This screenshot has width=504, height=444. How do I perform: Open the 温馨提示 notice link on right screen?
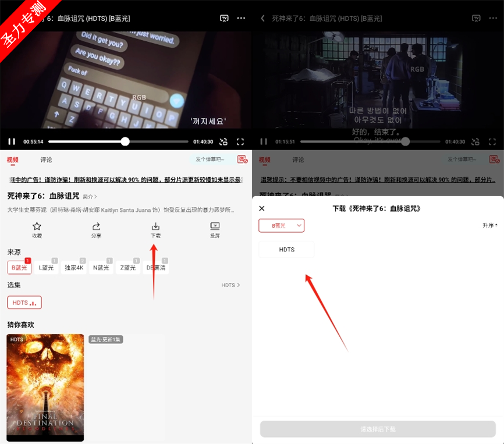378,180
